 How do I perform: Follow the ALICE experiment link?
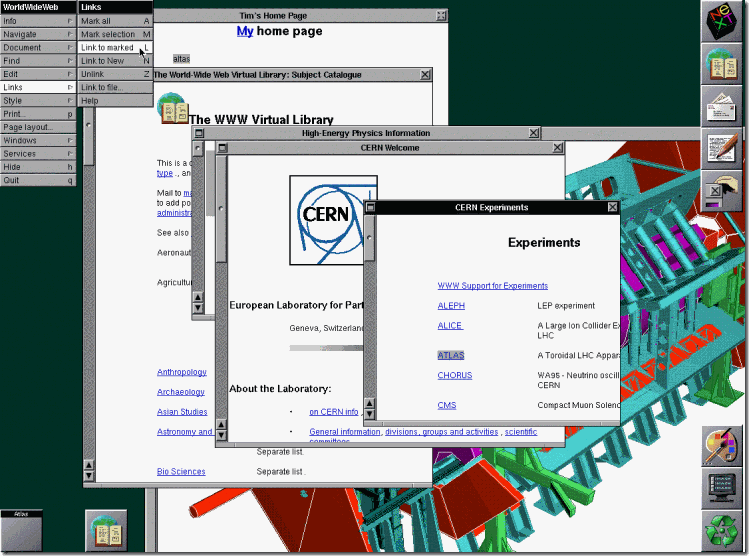[x=450, y=326]
